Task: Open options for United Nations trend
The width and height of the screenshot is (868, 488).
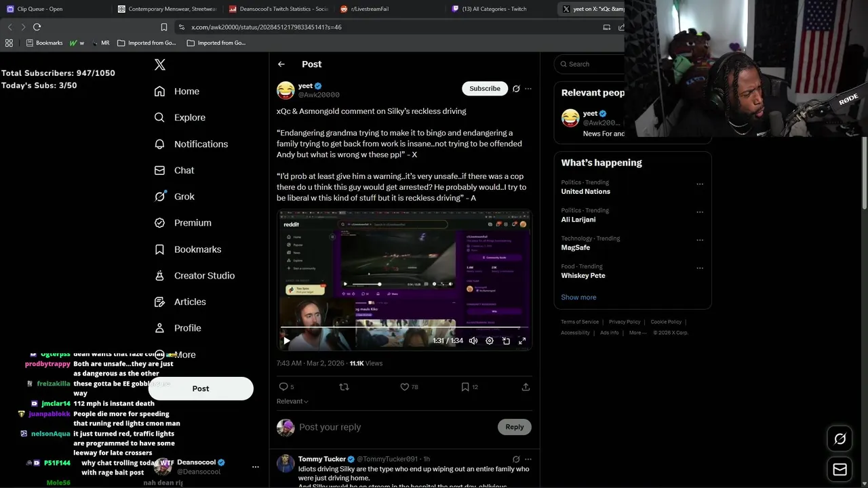Action: [x=700, y=184]
